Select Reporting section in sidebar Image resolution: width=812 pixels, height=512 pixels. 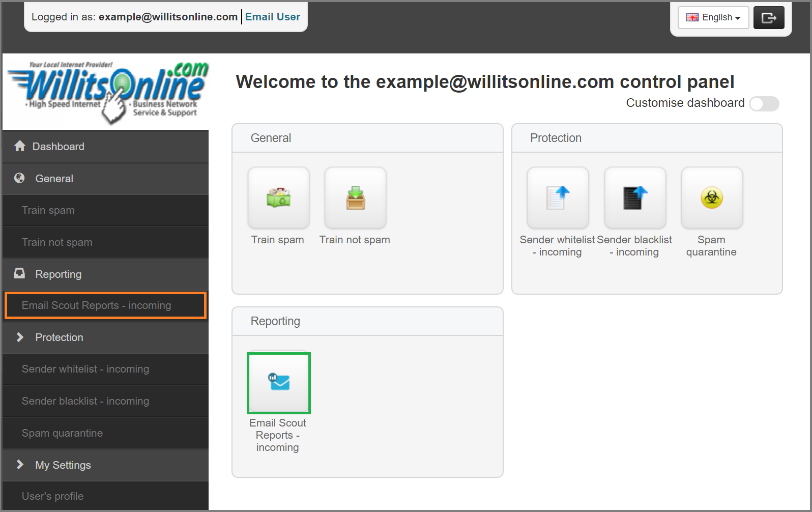coord(105,274)
